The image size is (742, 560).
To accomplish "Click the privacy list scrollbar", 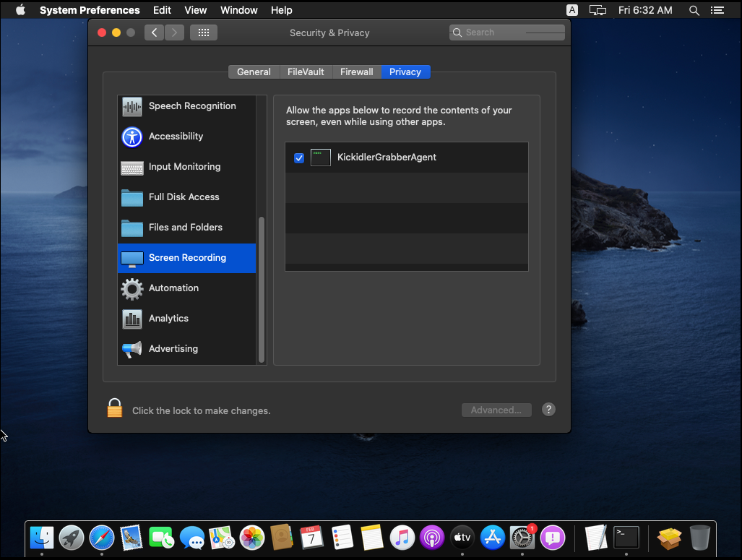I will (x=262, y=290).
